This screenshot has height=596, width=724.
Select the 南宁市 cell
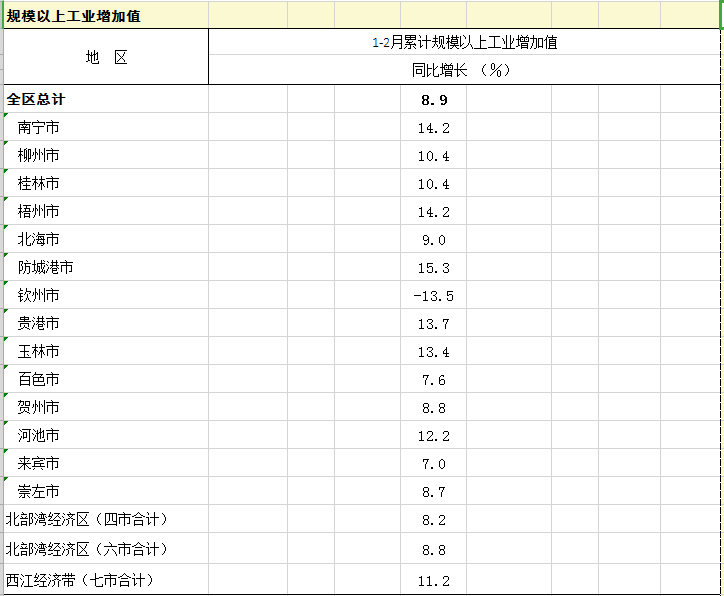pos(106,127)
